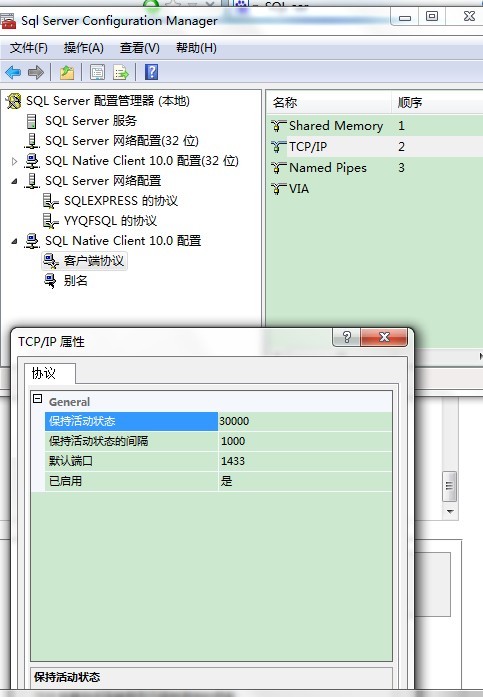Click the SQL Server 网络配置(32 位) icon
Viewport: 483px width, 697px height.
(32, 141)
